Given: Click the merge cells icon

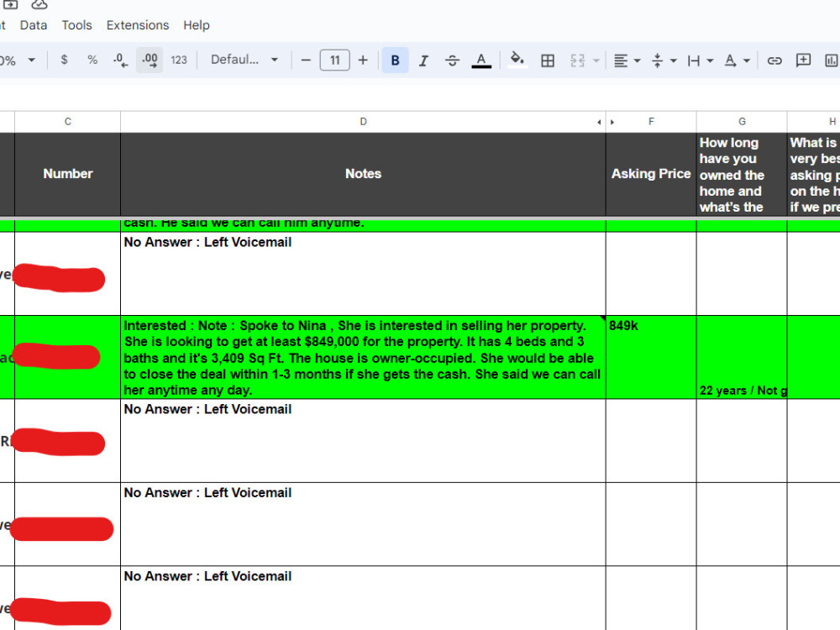Looking at the screenshot, I should pyautogui.click(x=578, y=60).
